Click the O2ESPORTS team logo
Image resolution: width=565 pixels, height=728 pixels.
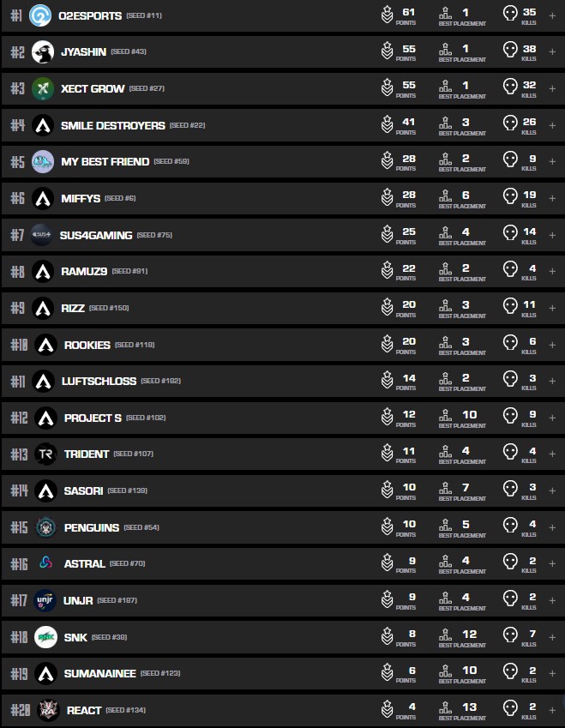coord(40,15)
